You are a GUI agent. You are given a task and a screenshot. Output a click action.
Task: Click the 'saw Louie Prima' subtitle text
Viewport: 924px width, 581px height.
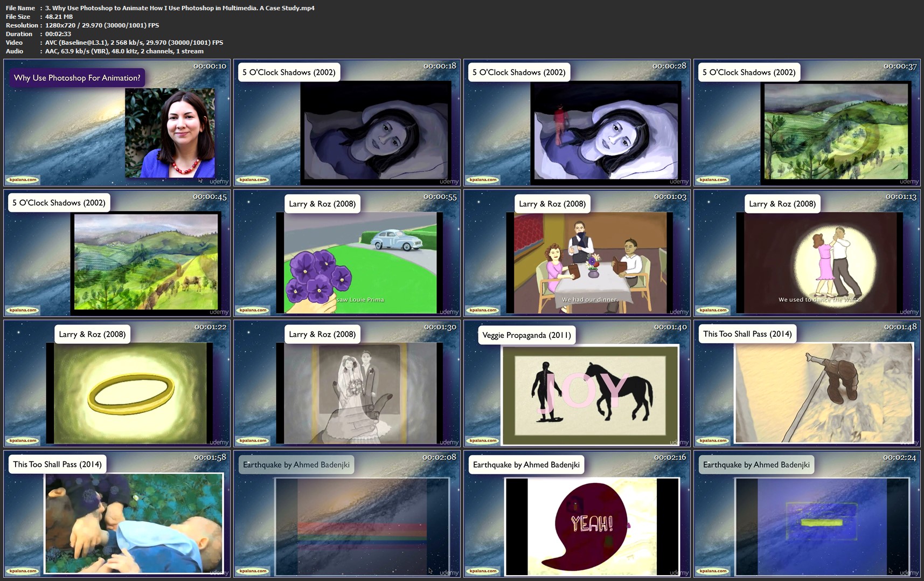[x=360, y=300]
